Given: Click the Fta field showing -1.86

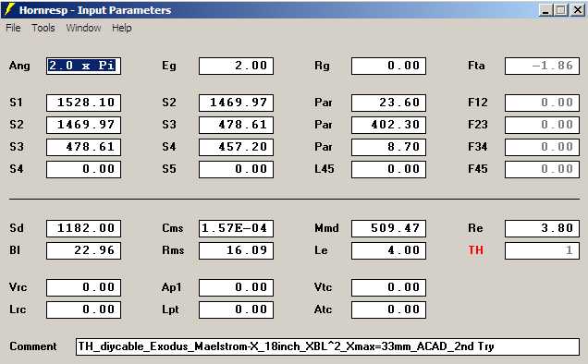Looking at the screenshot, I should point(542,66).
